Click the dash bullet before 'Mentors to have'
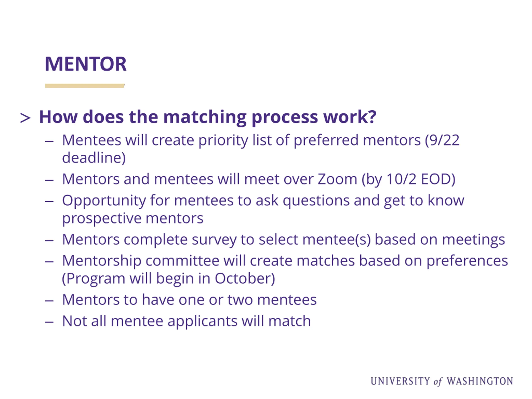The width and height of the screenshot is (532, 399). click(x=49, y=301)
